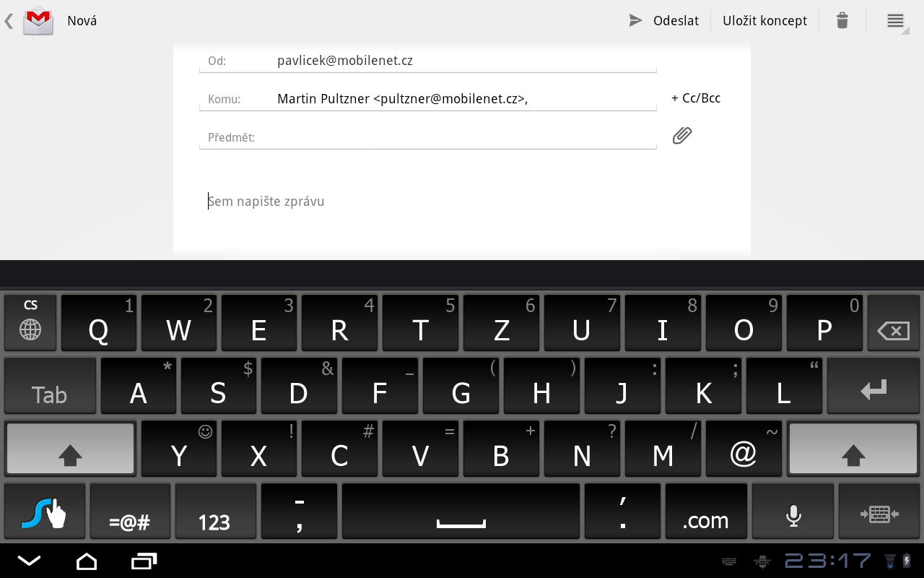The image size is (924, 578).
Task: Tap the K key
Action: (x=703, y=386)
